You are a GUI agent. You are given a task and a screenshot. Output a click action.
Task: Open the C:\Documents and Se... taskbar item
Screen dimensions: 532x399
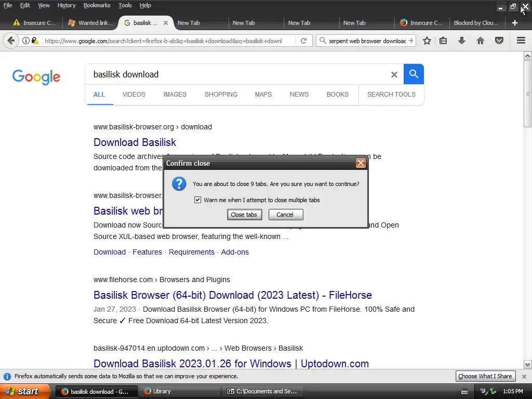click(x=263, y=391)
